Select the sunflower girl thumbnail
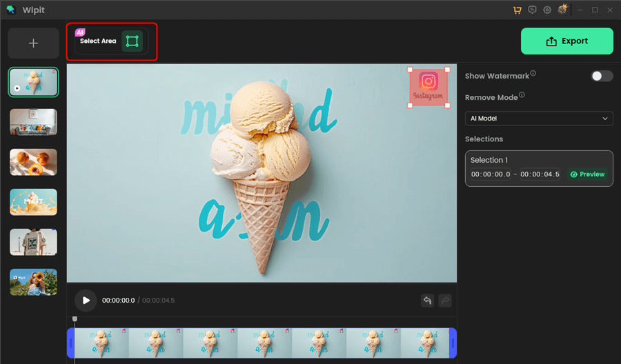Screen dimensions: 621x364 [x=33, y=282]
